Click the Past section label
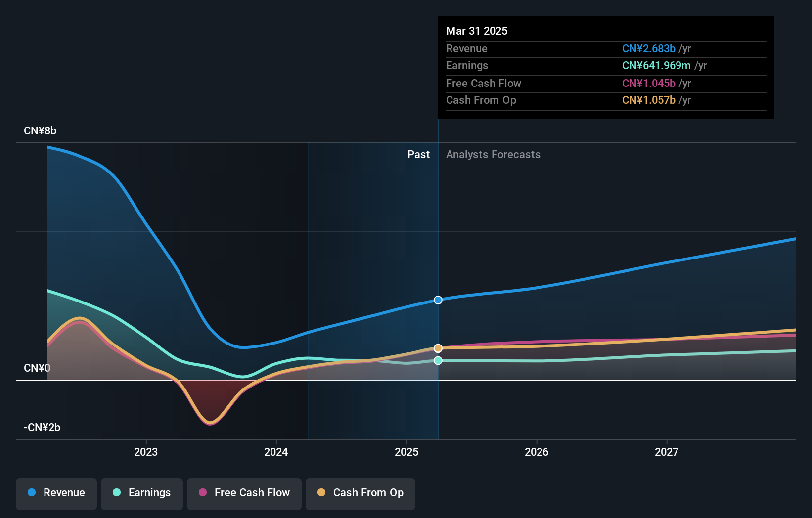The height and width of the screenshot is (518, 812). [x=418, y=155]
